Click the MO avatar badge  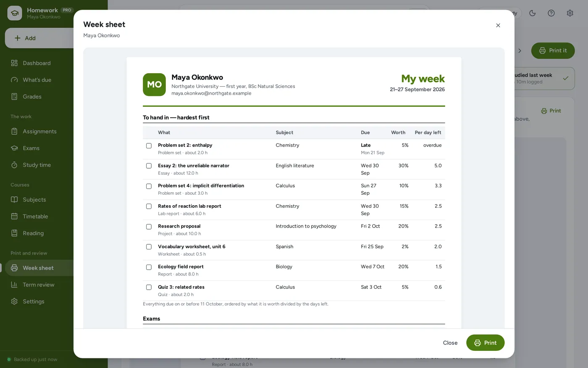coord(154,85)
